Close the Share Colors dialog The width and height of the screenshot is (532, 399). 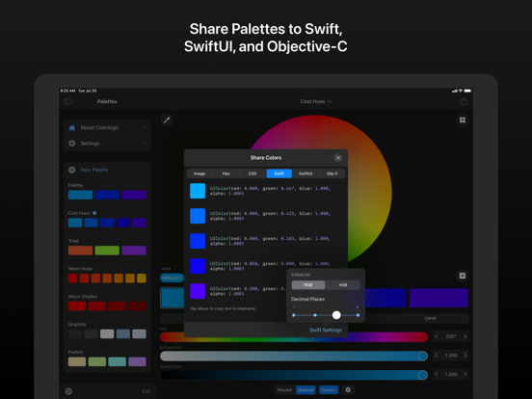pos(338,158)
